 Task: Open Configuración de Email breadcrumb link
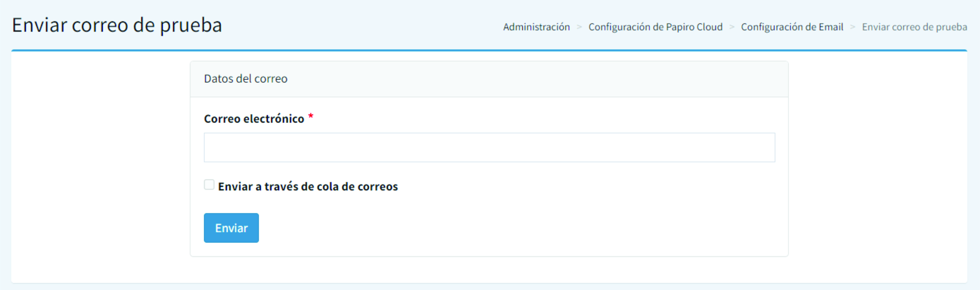point(792,27)
